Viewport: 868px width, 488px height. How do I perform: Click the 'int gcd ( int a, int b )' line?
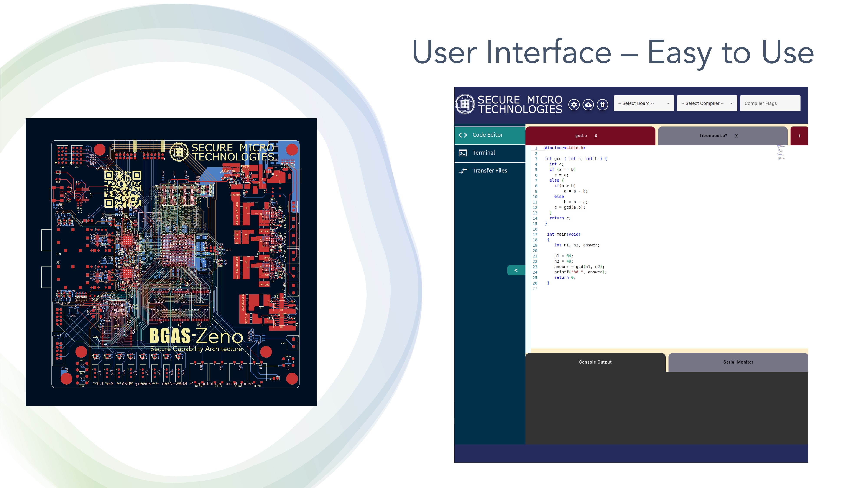coord(576,159)
